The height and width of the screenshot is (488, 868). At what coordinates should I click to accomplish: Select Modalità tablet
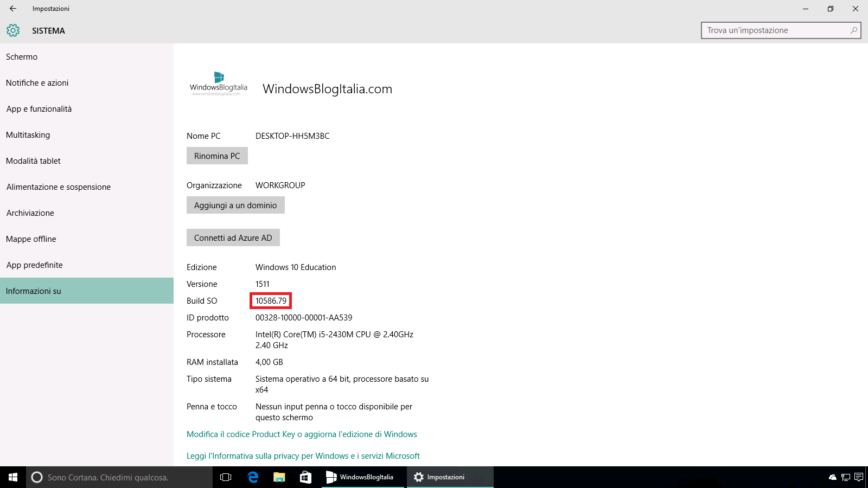(x=87, y=161)
